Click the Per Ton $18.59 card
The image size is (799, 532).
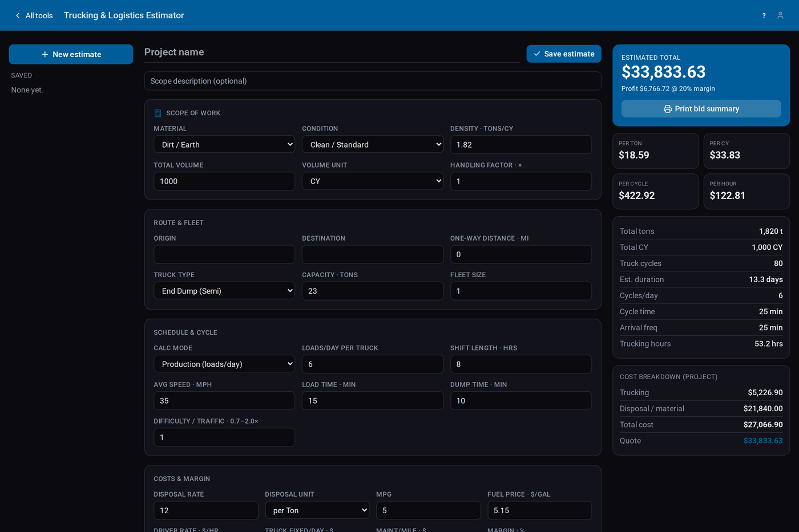(x=656, y=151)
